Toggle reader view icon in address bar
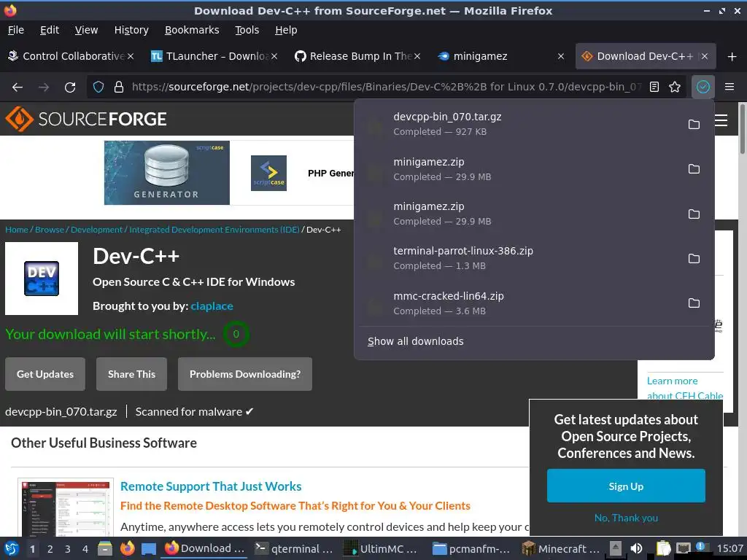 [654, 87]
